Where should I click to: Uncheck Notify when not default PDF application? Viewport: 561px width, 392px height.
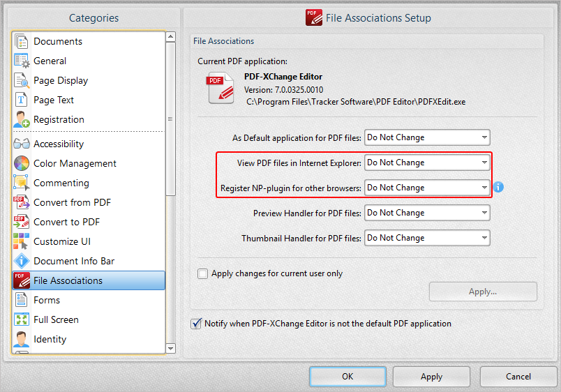[196, 324]
